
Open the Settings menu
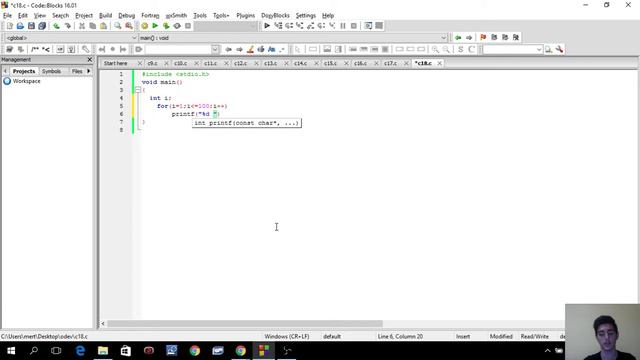(x=306, y=16)
